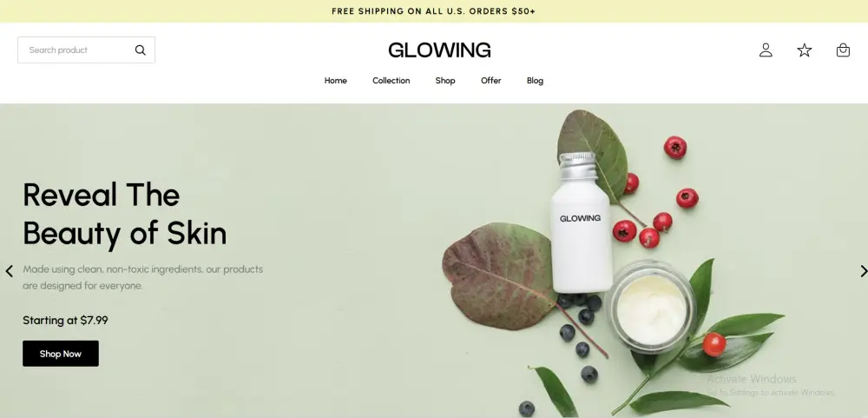Open the Shop menu item
The image size is (868, 418).
(445, 80)
